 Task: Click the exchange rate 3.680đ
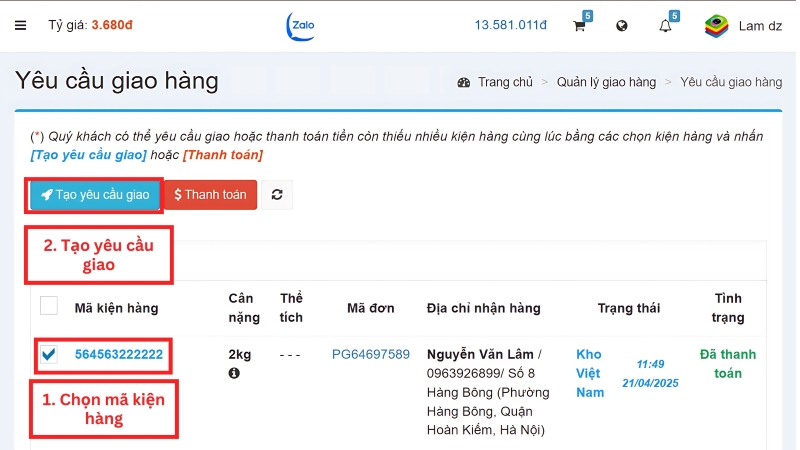pos(112,24)
